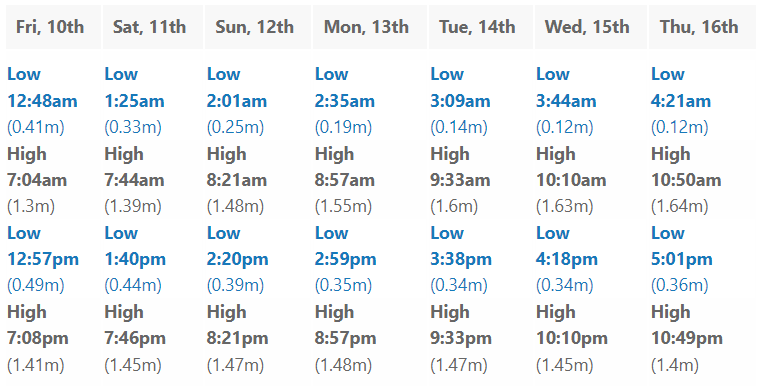This screenshot has height=387, width=760.
Task: Select Thursday's 5:01pm low tide time
Action: coord(681,259)
